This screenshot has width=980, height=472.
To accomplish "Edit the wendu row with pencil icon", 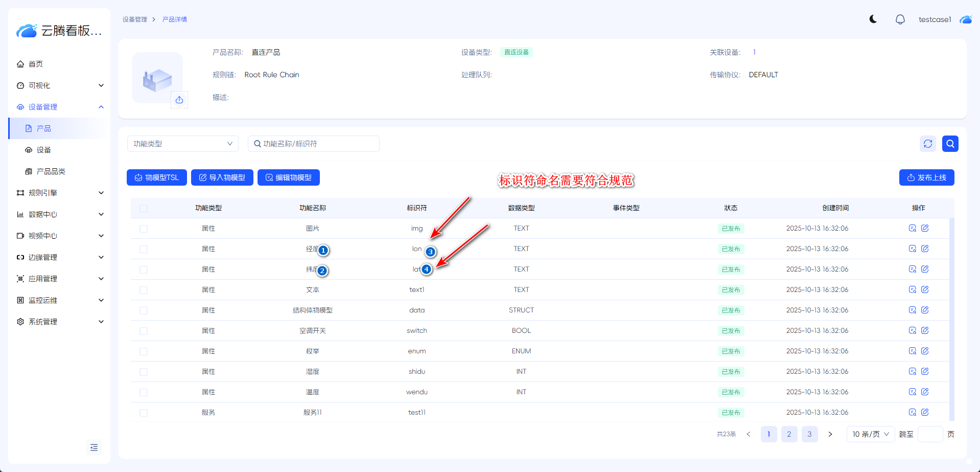I will pos(925,392).
